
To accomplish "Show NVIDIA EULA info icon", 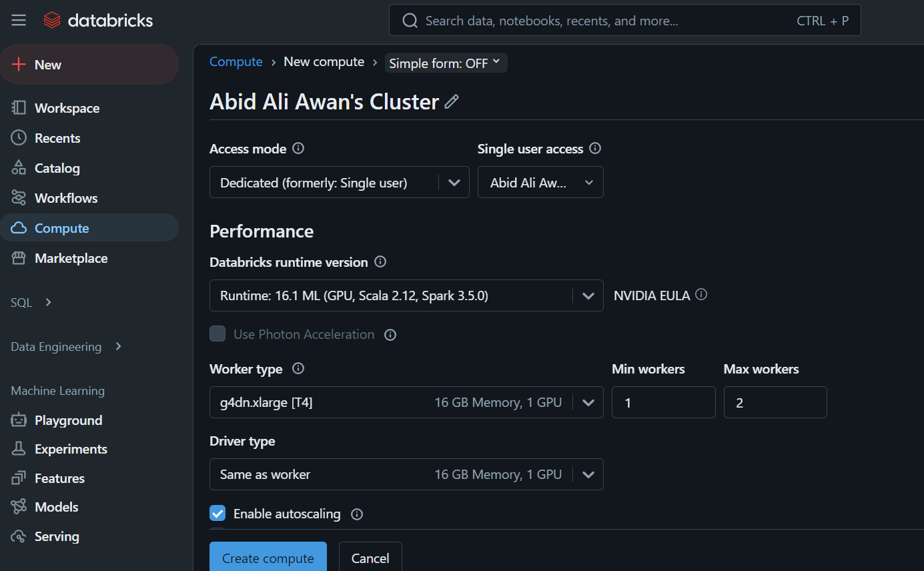I will click(701, 294).
